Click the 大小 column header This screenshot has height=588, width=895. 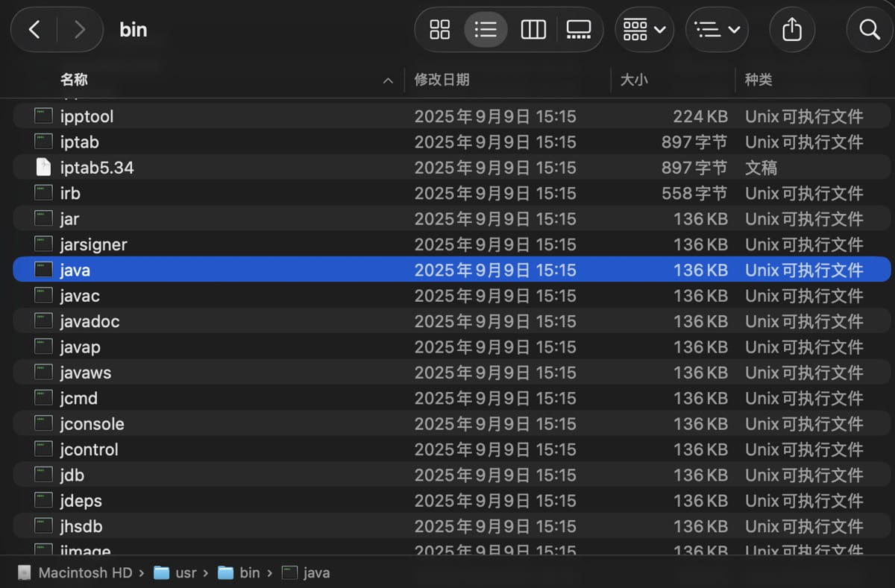pyautogui.click(x=634, y=80)
